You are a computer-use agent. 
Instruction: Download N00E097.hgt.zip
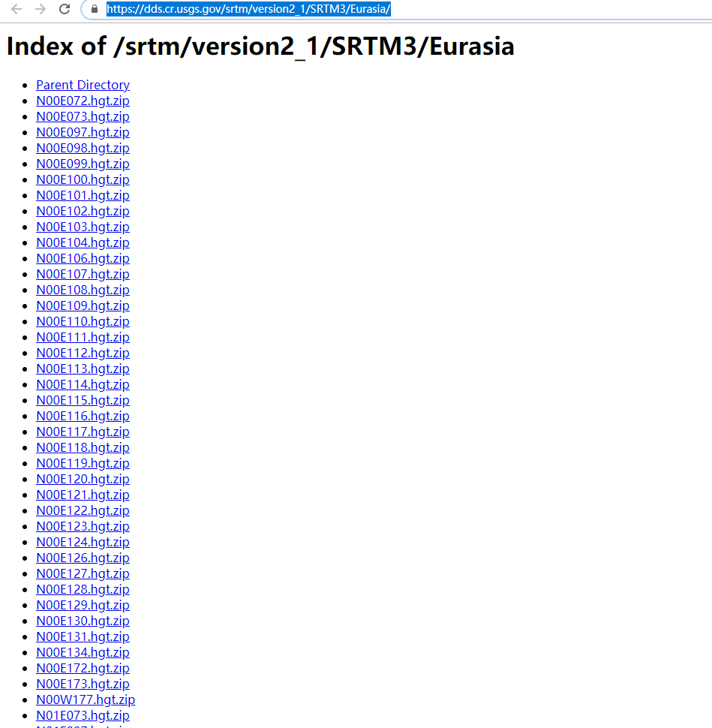83,132
